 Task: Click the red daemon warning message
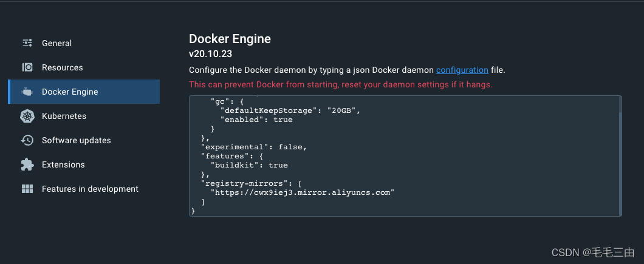point(340,85)
